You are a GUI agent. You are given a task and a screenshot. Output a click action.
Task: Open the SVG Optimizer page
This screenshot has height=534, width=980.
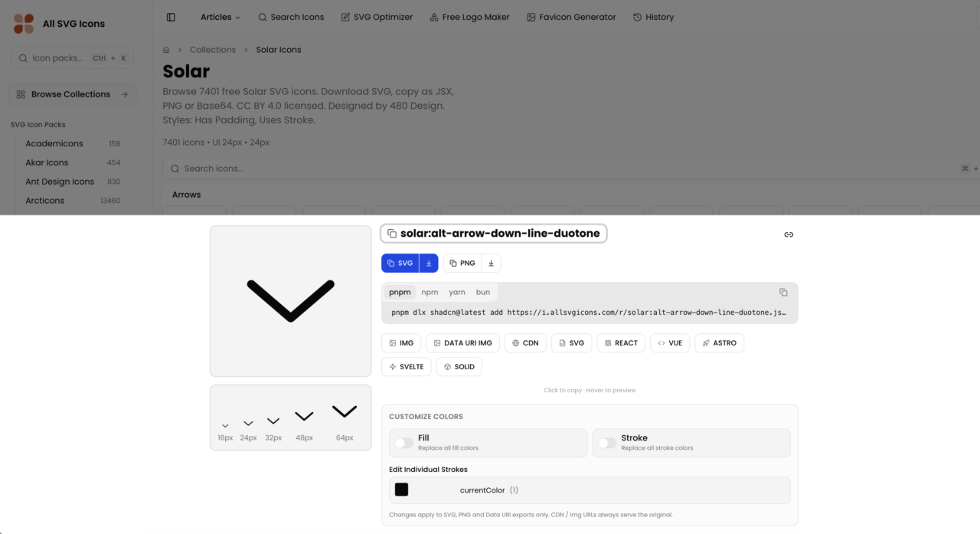click(x=377, y=17)
